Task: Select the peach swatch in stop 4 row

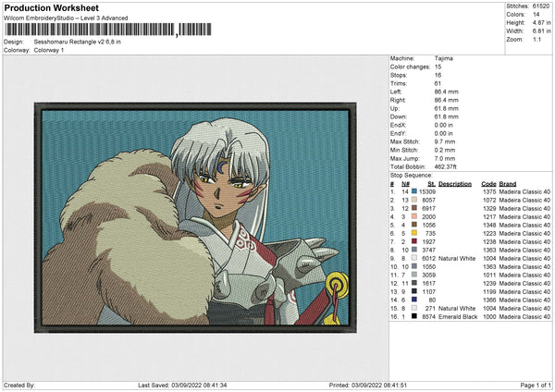Action: coord(414,216)
